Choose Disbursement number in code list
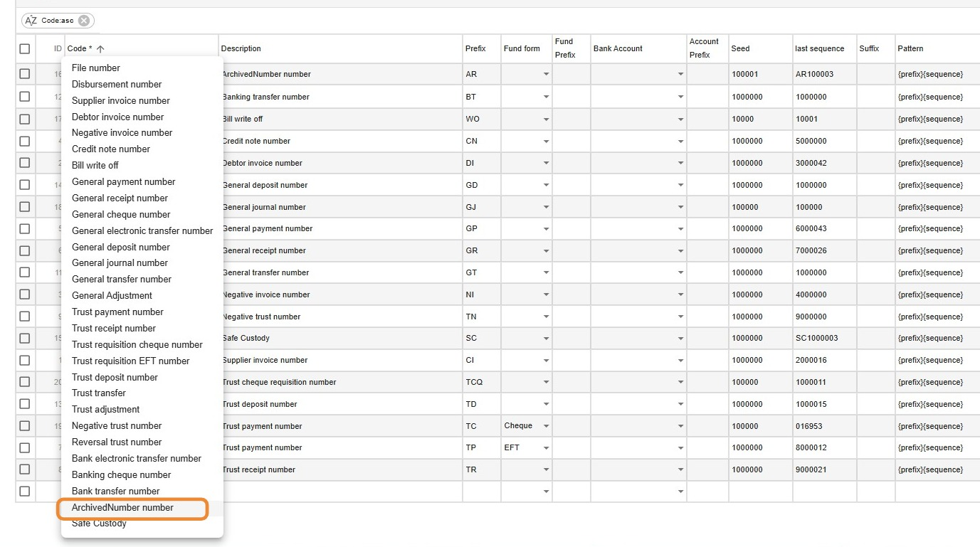The width and height of the screenshot is (980, 547). click(x=117, y=84)
